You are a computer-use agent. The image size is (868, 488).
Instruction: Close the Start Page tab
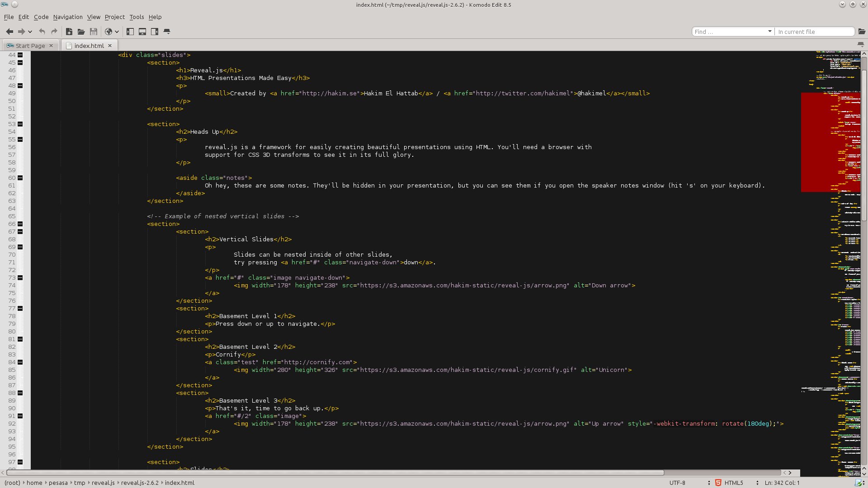tap(51, 46)
